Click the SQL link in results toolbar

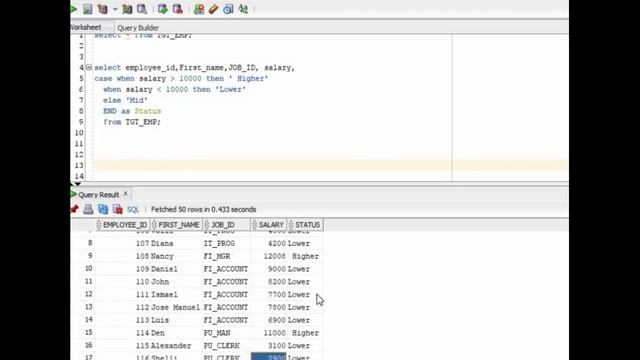point(133,209)
